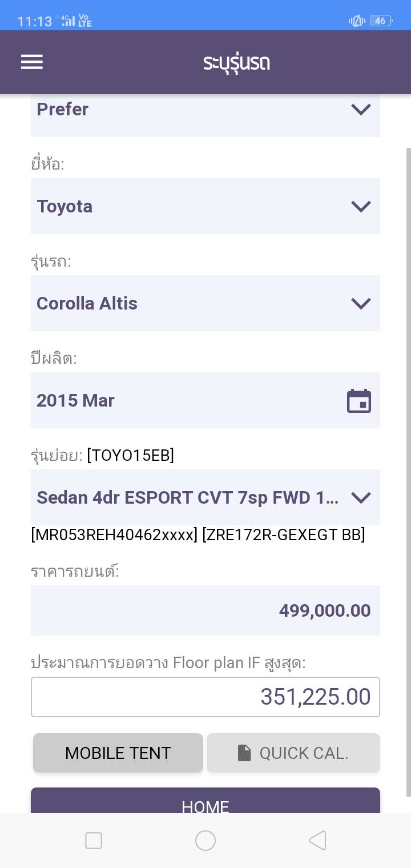Expand the Corolla Altis model dropdown
This screenshot has height=868, width=411.
361,303
